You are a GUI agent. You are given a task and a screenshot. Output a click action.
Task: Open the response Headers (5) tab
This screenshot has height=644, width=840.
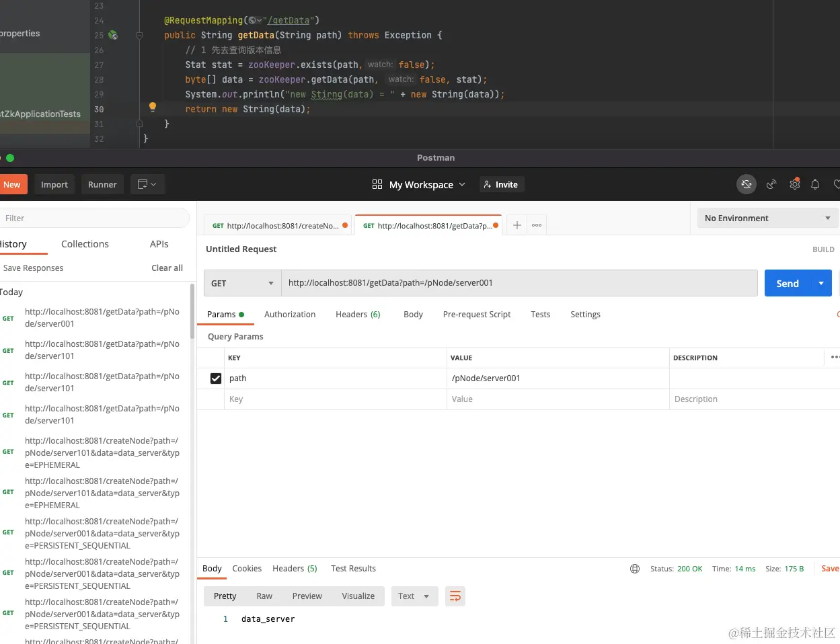tap(295, 568)
